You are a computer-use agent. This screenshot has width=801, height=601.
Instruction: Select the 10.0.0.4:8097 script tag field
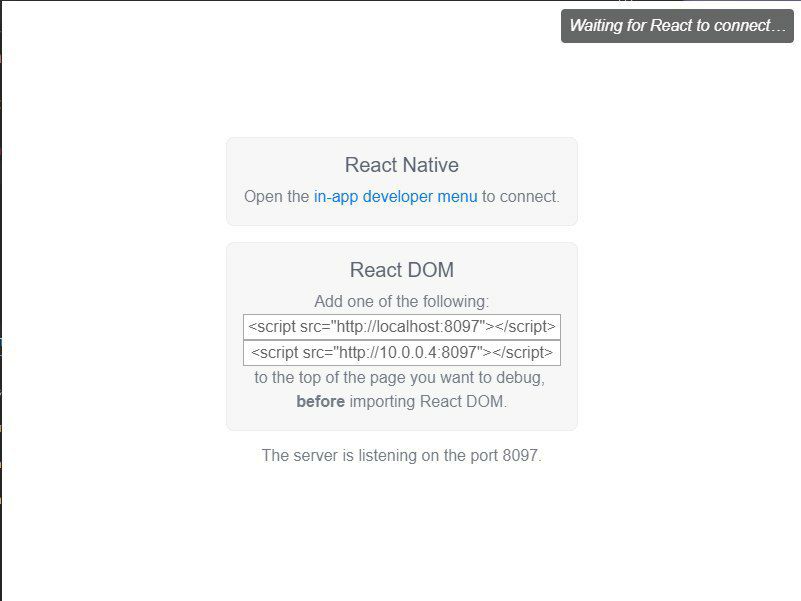tap(402, 353)
